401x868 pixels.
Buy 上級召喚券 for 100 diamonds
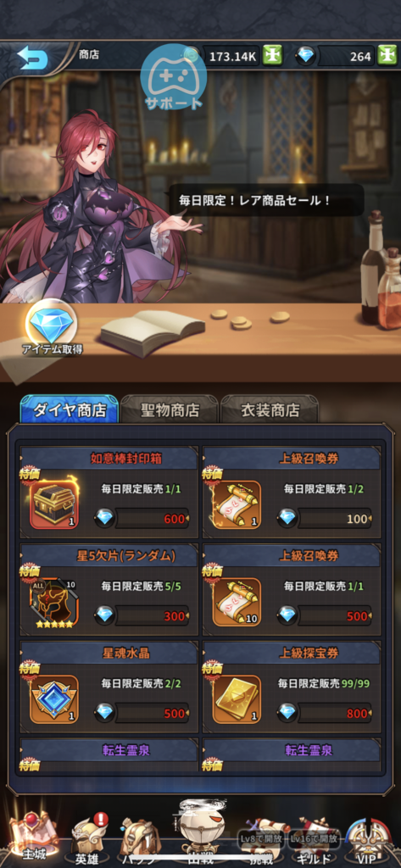[x=325, y=519]
